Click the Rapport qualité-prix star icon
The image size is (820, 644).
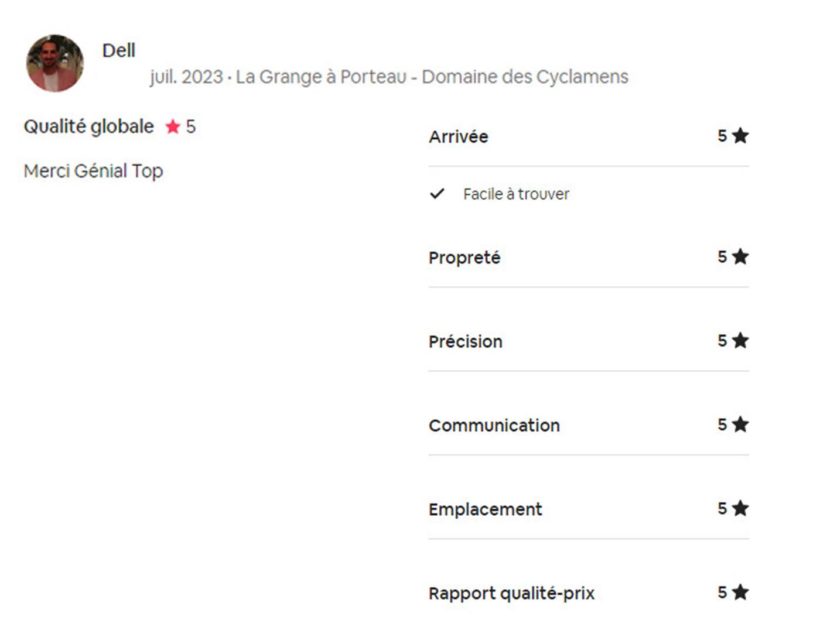click(x=740, y=592)
